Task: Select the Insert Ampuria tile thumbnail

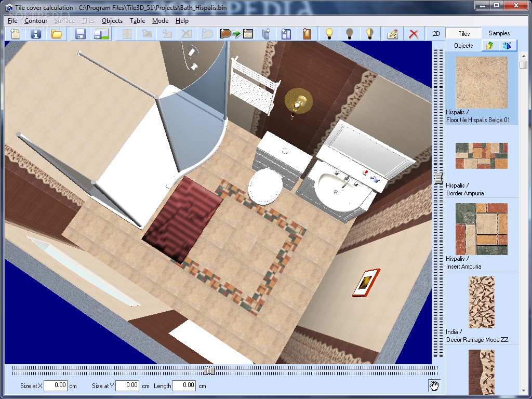Action: coord(482,229)
